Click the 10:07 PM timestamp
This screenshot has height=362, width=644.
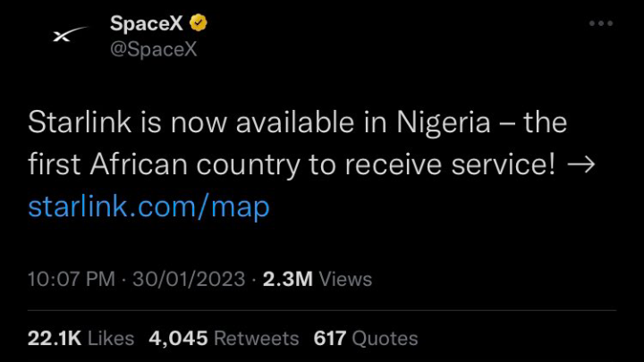point(72,279)
